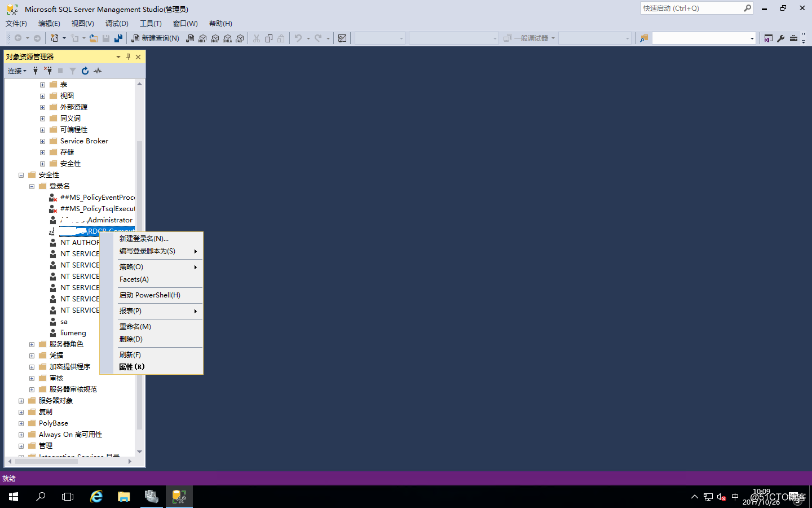Click the XMLA query icon
The image size is (812, 508).
coord(227,38)
